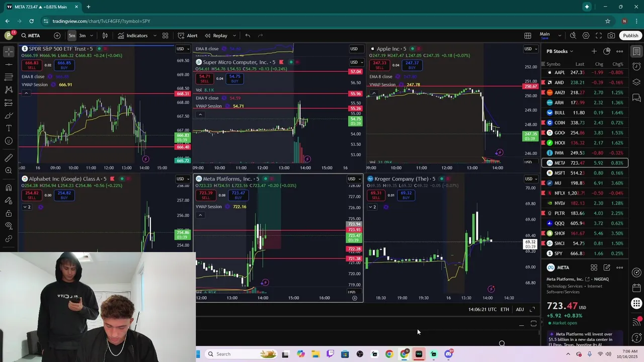The image size is (644, 362).
Task: Open the emoji icons tool
Action: 9,141
